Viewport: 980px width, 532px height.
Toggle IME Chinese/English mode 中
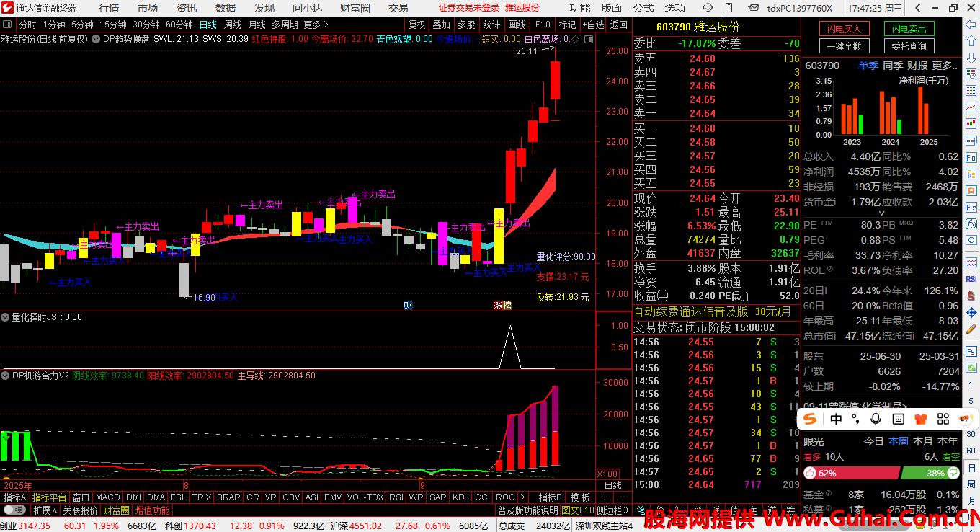(836, 419)
